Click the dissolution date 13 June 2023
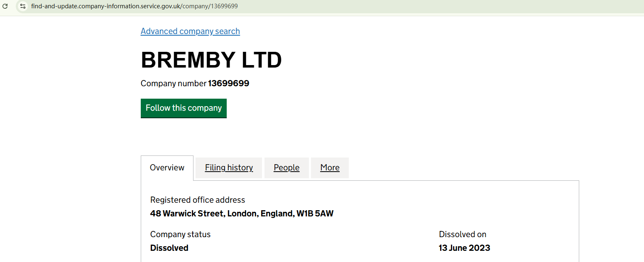This screenshot has width=644, height=262. point(464,248)
